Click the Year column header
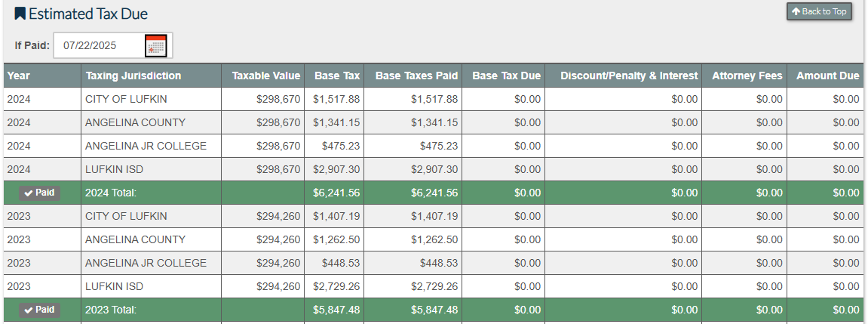The image size is (868, 324). coord(19,76)
